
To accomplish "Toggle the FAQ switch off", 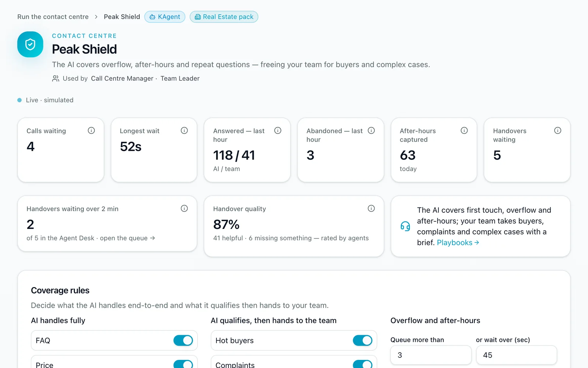I will coord(183,340).
